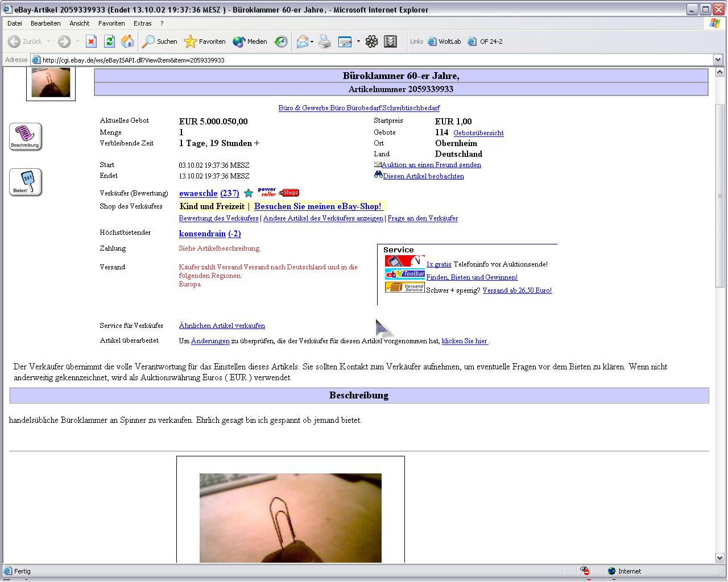Click the Mail envelope toolbar icon
Screen dimensions: 728x582
tap(303, 41)
